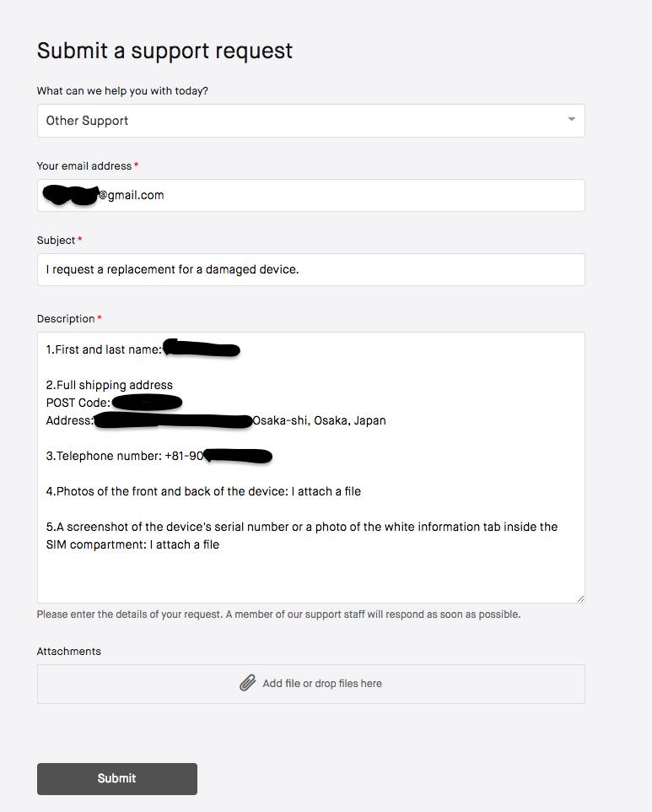Click the "Description" field label

[x=66, y=319]
